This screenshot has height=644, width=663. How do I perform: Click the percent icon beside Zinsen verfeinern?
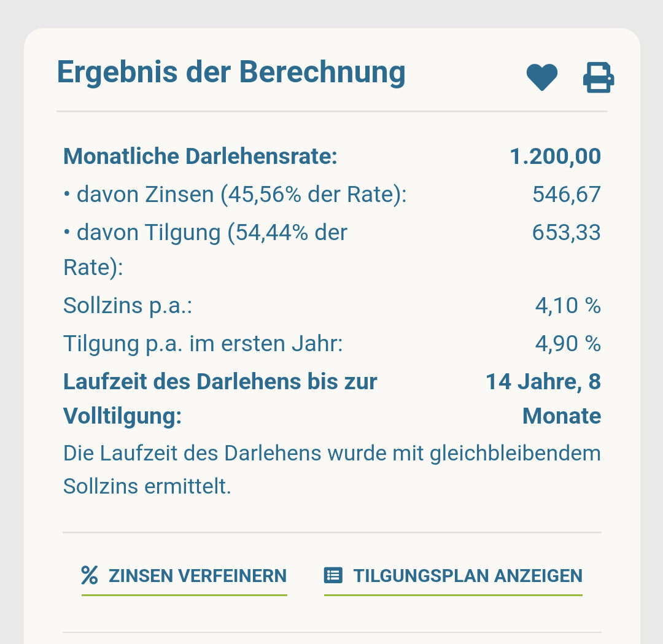90,575
